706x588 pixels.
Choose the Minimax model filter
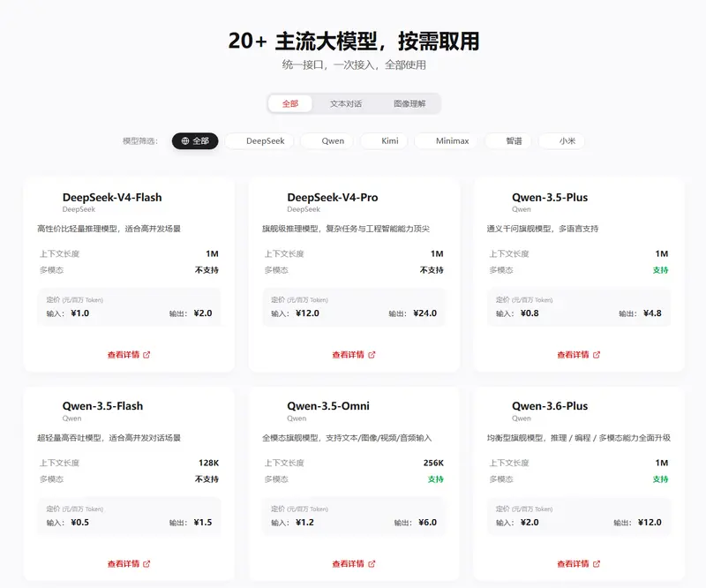tap(447, 141)
